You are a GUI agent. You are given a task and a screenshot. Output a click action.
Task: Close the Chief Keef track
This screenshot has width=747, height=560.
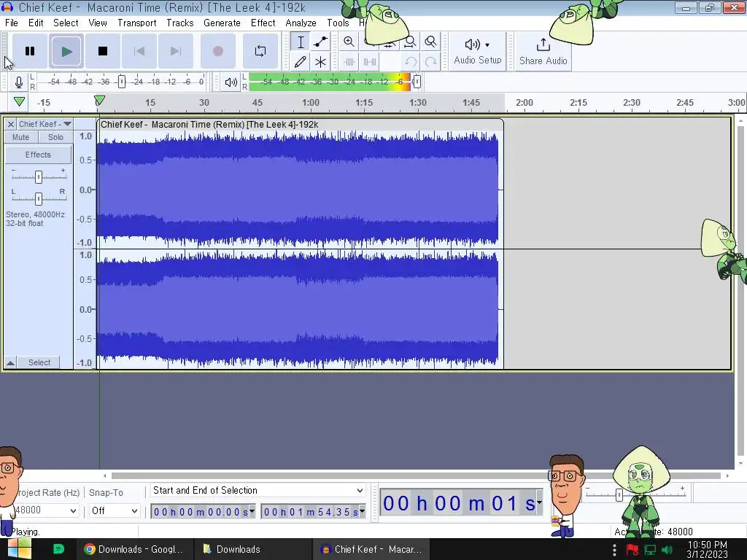[x=10, y=124]
